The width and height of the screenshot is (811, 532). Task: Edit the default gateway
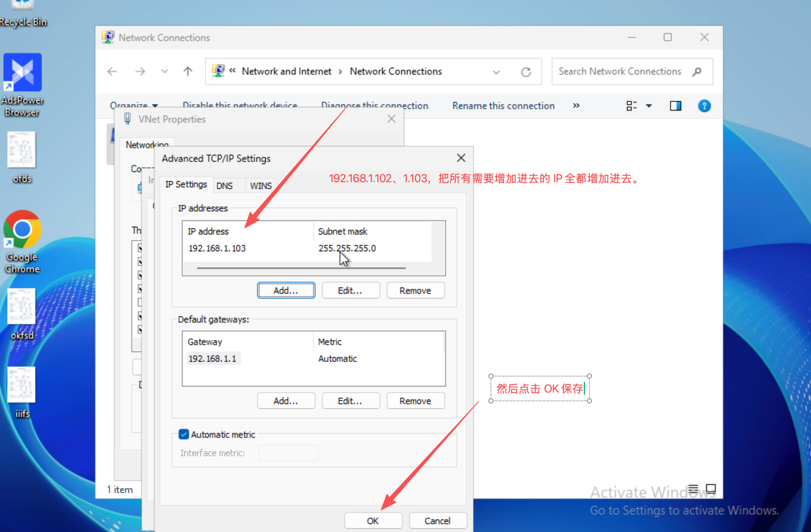[x=351, y=401]
